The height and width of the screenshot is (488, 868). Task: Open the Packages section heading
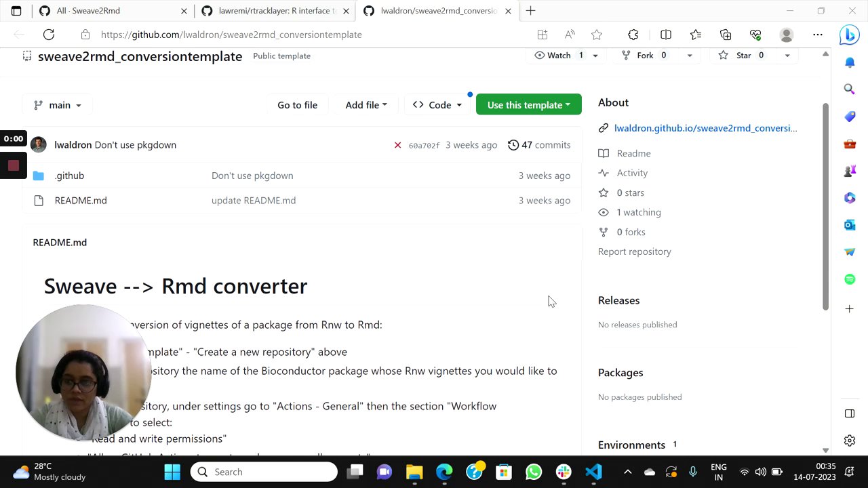620,373
